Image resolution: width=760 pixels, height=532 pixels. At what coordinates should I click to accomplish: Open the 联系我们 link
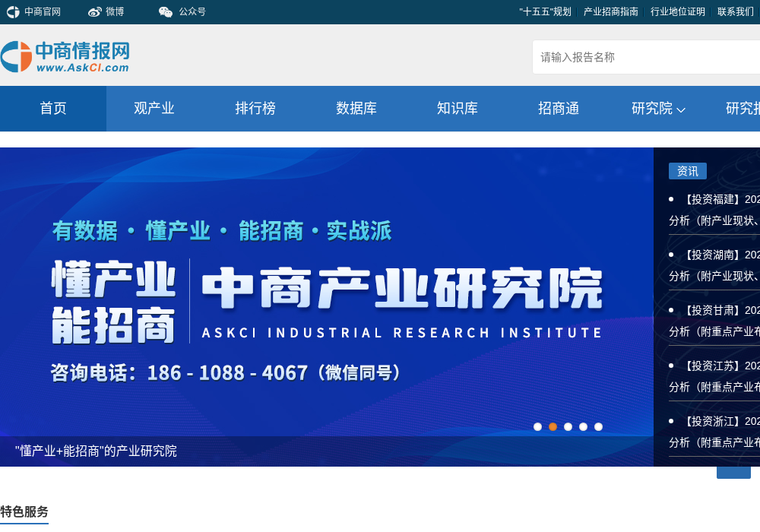click(x=735, y=11)
